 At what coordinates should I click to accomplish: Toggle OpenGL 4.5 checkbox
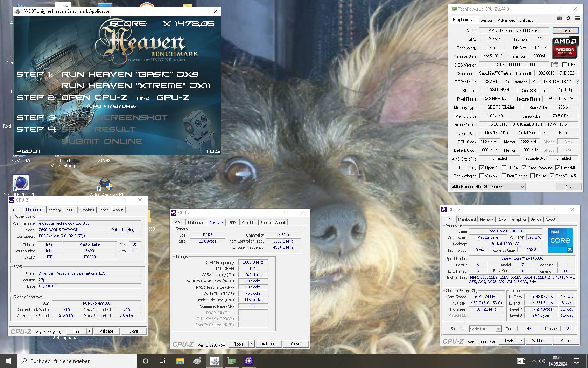click(x=552, y=176)
